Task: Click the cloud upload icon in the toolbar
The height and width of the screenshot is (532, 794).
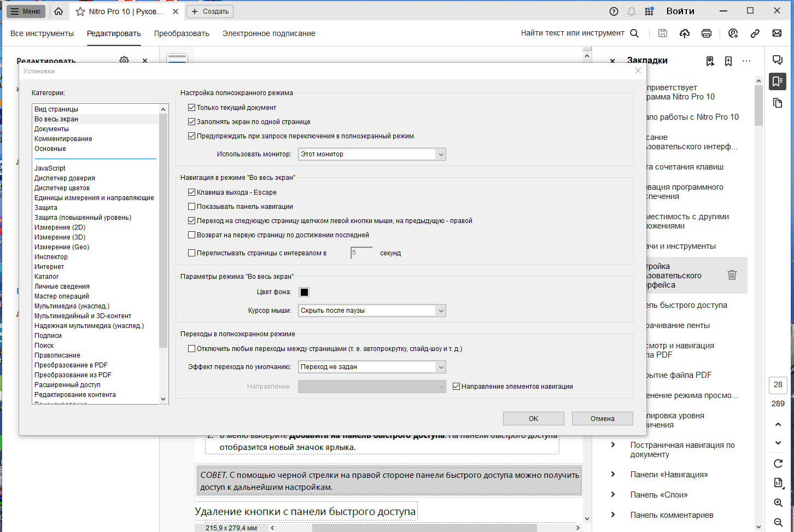Action: 684,33
